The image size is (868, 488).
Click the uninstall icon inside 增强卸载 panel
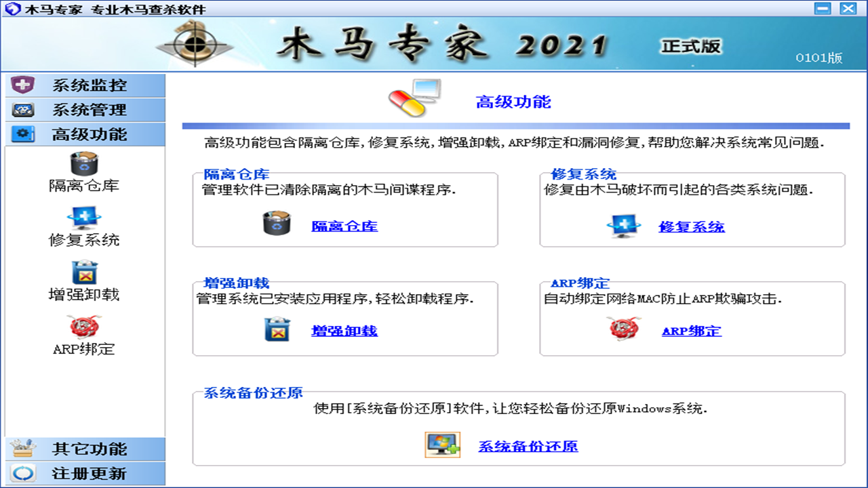coord(277,330)
